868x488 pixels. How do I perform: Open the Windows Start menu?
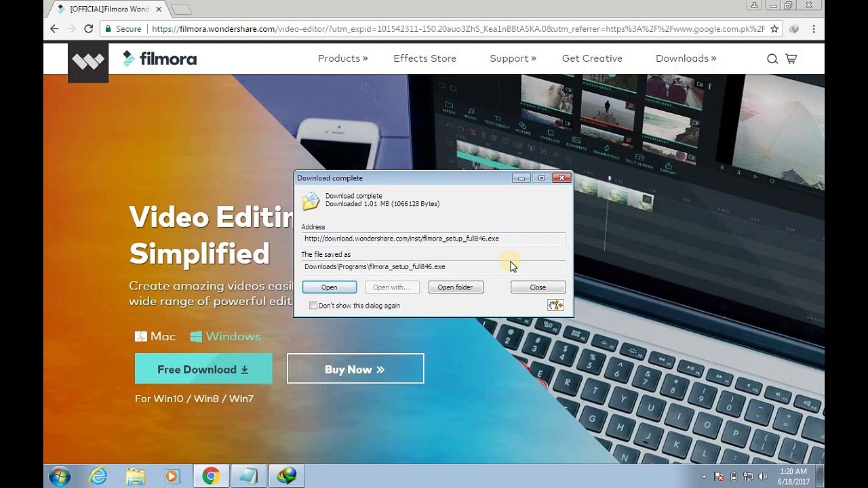point(60,476)
